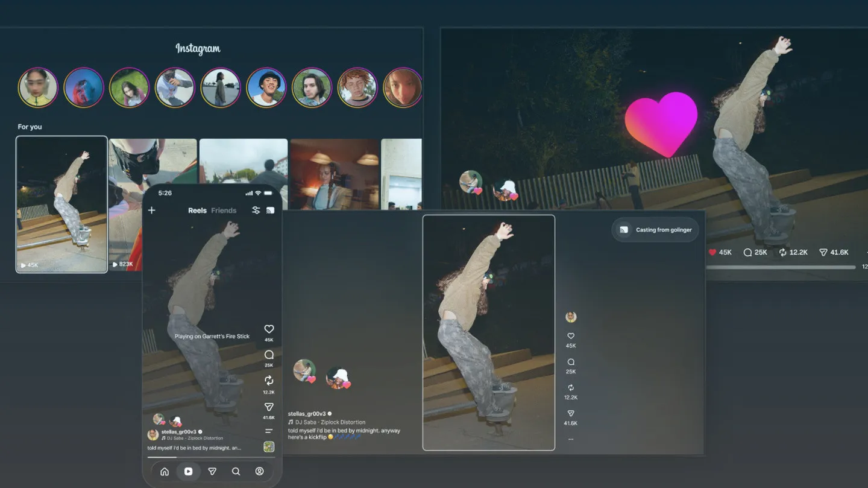
Task: Click the red heart 45K in the fullscreen reel
Action: pos(712,252)
